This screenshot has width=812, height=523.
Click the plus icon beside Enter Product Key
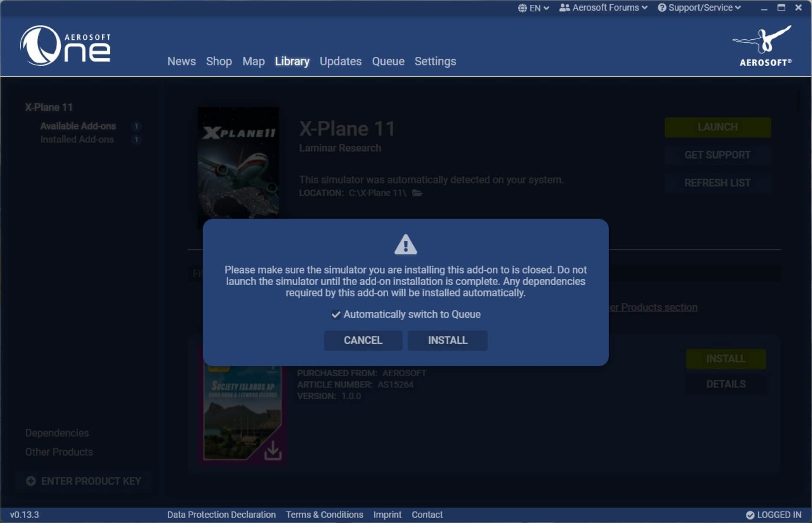click(31, 481)
